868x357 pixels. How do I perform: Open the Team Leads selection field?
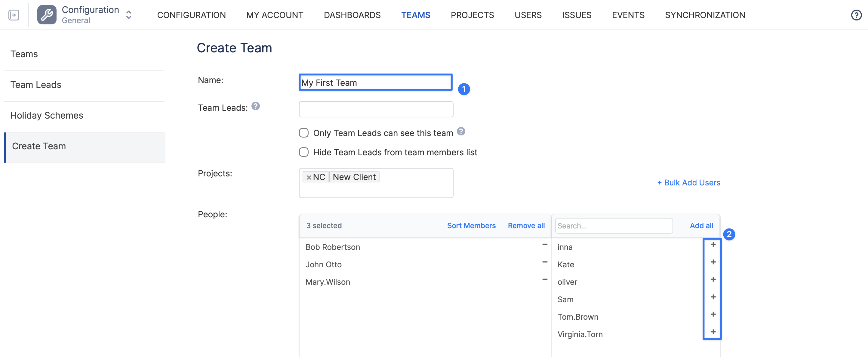pyautogui.click(x=376, y=109)
